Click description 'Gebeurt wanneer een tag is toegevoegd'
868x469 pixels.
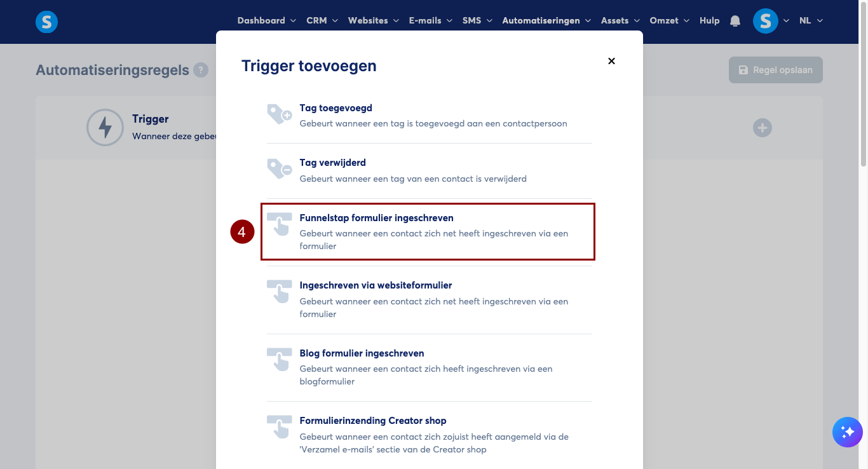[433, 123]
